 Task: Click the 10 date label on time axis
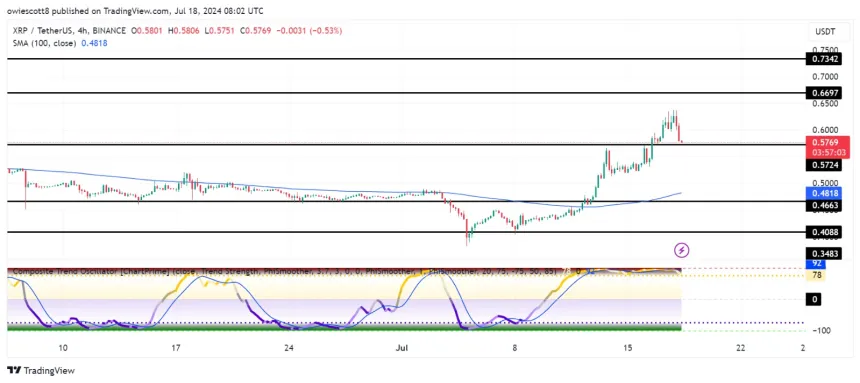(63, 348)
